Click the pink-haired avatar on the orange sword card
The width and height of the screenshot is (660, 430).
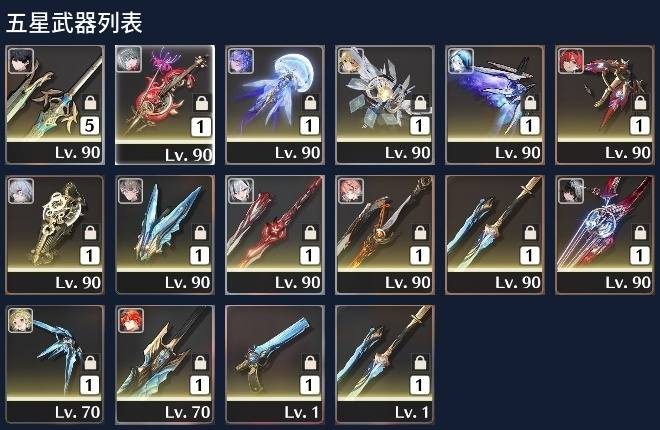click(x=351, y=191)
